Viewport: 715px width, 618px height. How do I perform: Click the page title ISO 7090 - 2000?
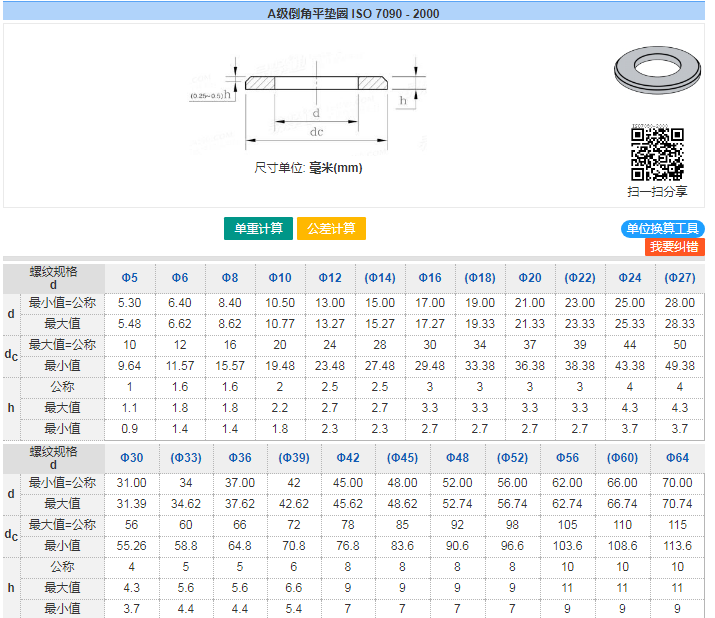[353, 13]
